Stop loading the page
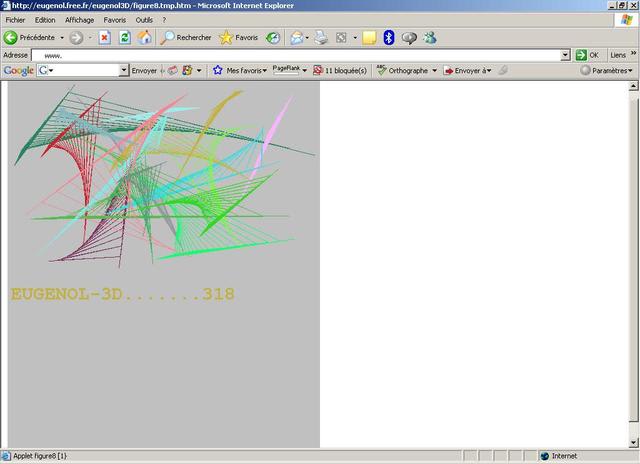The width and height of the screenshot is (640, 464). (x=104, y=38)
